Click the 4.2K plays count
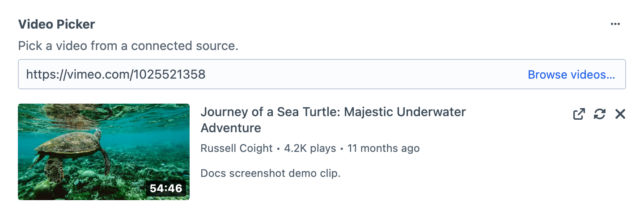The image size is (644, 218). point(310,148)
